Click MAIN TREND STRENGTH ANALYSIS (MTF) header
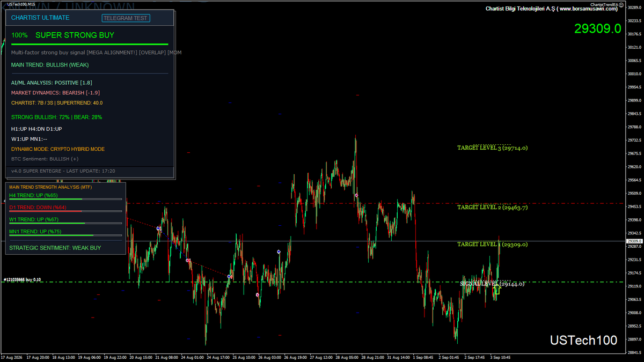The height and width of the screenshot is (362, 644). (50, 187)
